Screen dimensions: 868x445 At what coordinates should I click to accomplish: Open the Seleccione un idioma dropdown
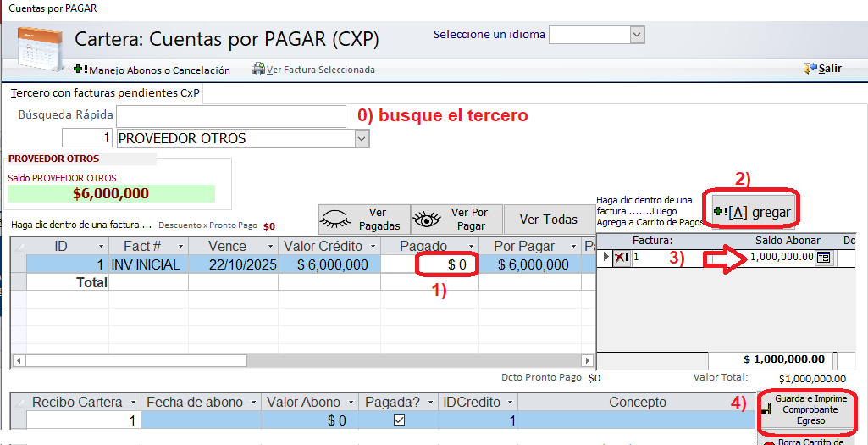pos(637,35)
